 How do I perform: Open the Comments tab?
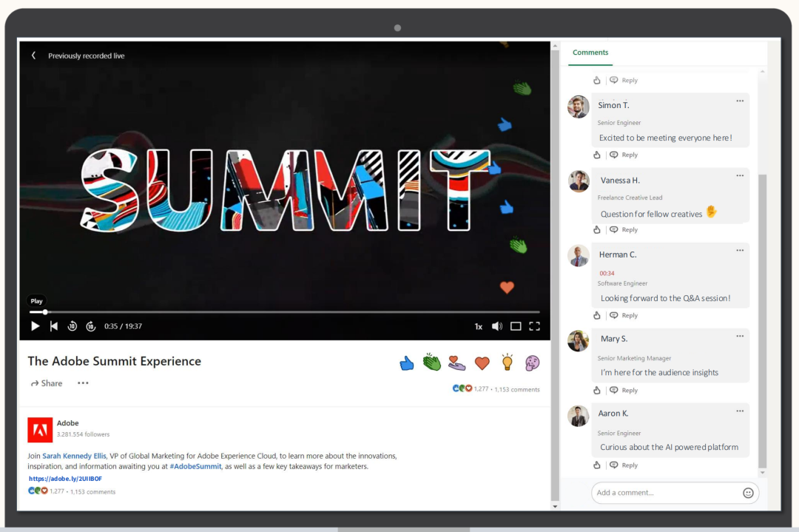590,53
